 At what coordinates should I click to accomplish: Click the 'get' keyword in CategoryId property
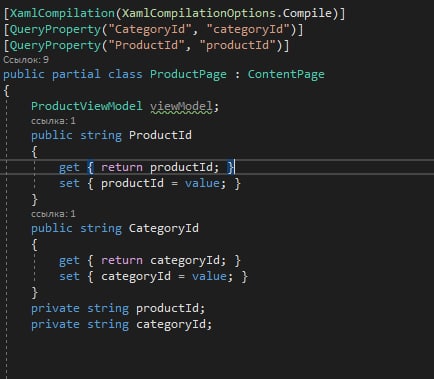pos(69,260)
